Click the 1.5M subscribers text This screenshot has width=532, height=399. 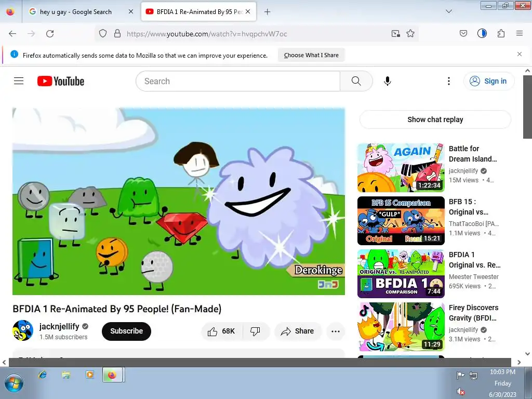point(63,337)
